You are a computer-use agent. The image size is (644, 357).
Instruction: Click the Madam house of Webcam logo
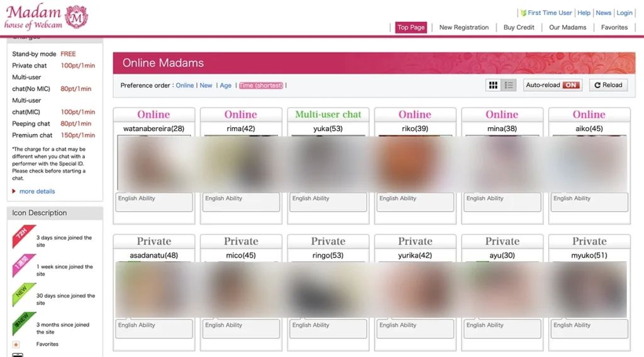(47, 16)
